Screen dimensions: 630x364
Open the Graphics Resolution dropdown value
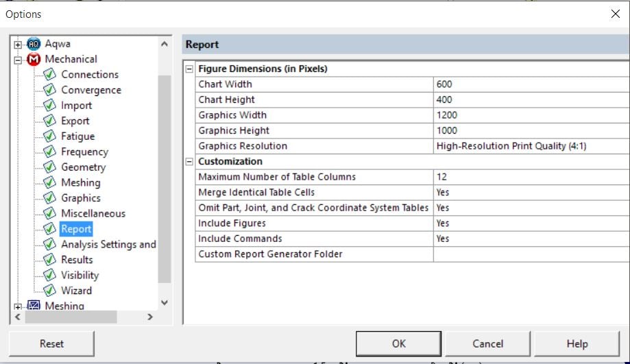point(531,146)
